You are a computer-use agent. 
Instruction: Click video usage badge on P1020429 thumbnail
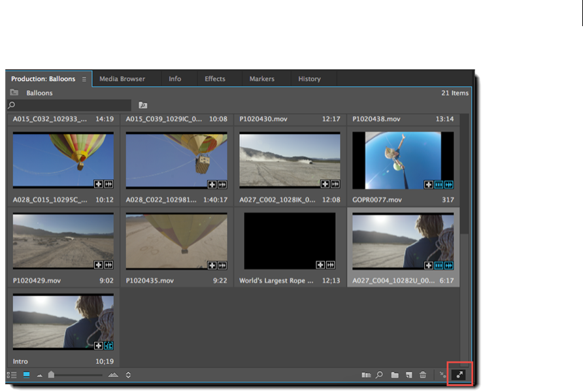[98, 265]
